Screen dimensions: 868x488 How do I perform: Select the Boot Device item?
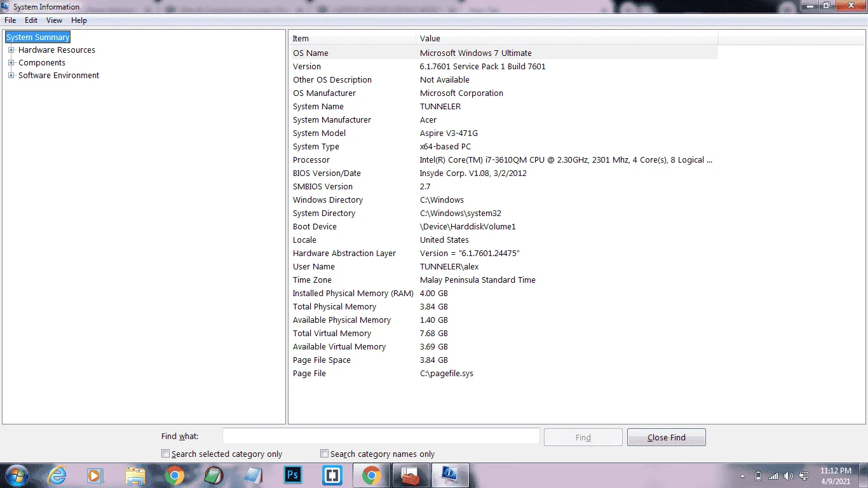[315, 227]
